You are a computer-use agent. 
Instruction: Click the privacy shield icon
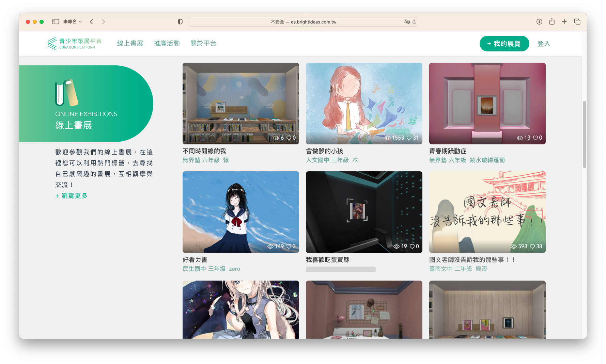(x=180, y=22)
